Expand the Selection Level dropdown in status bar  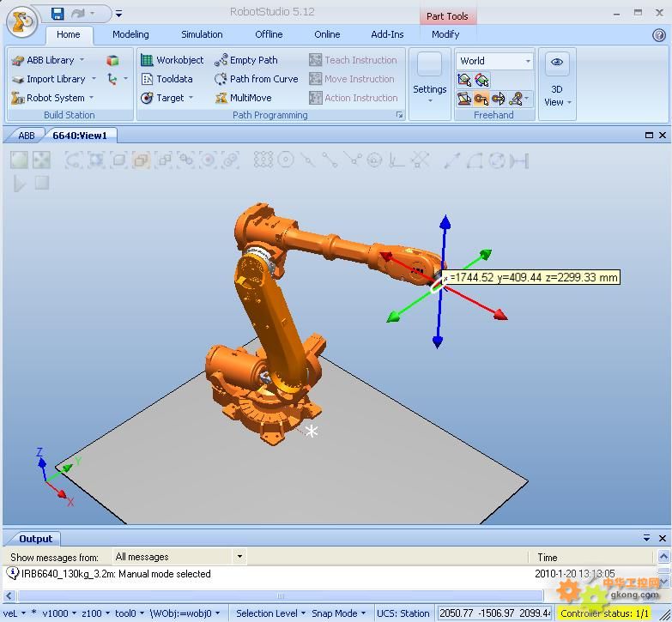[x=304, y=613]
